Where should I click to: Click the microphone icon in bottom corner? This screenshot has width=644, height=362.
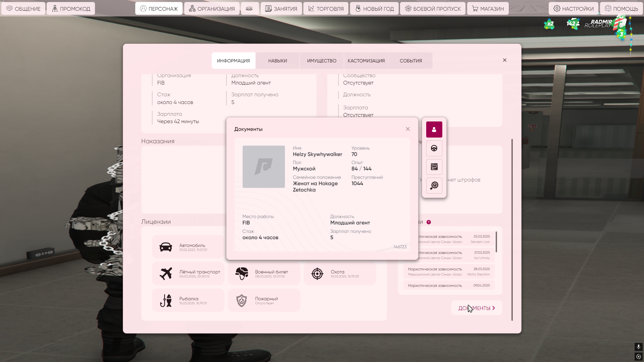click(x=638, y=347)
